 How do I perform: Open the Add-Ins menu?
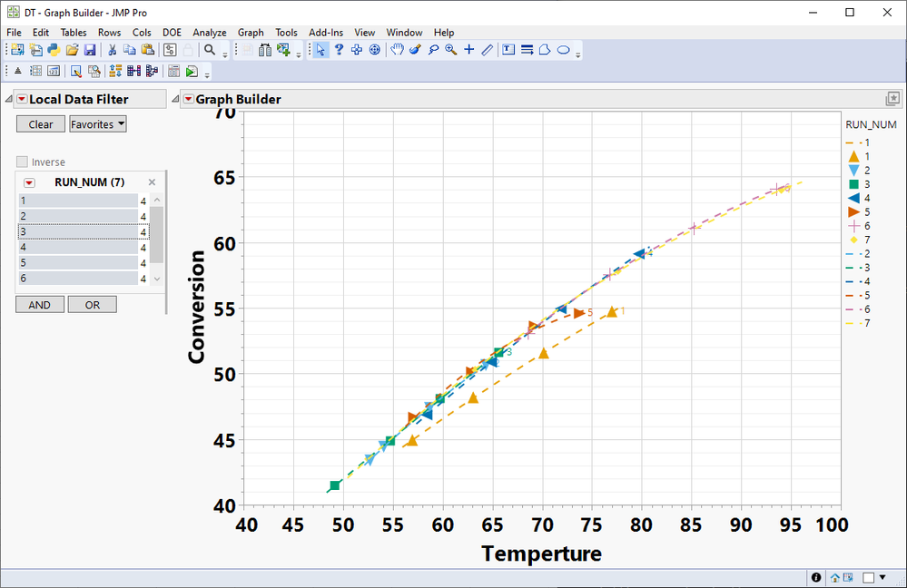coord(326,33)
